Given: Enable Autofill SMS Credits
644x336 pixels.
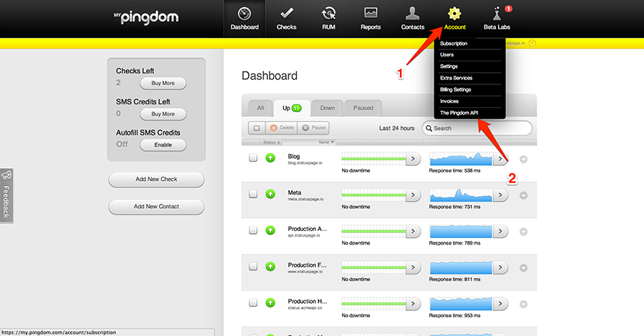Looking at the screenshot, I should click(x=163, y=145).
